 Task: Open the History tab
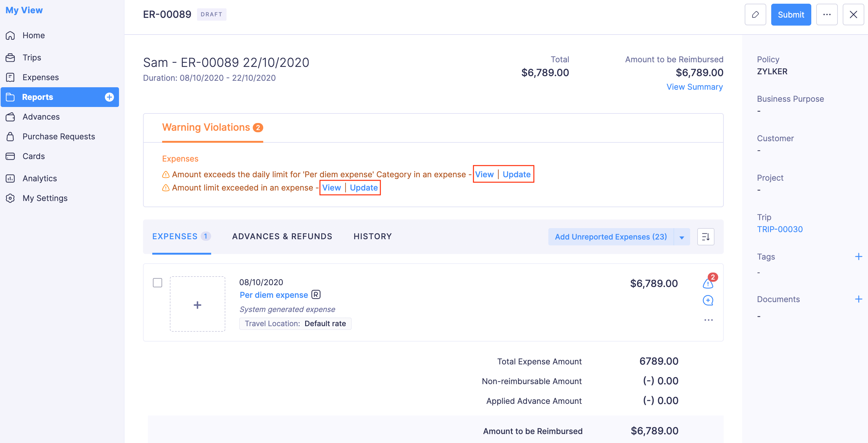coord(372,236)
